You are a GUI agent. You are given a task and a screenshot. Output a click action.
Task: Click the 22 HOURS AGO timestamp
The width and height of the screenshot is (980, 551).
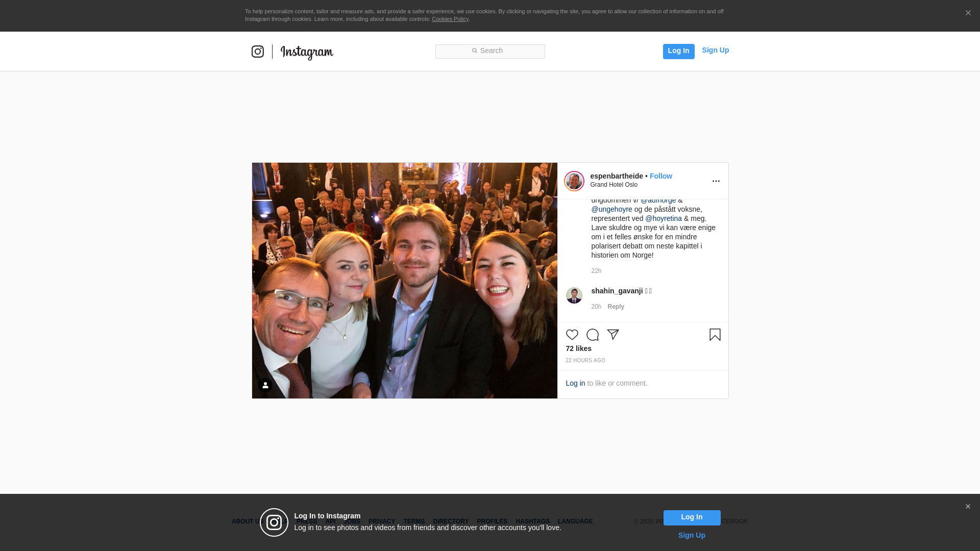[x=585, y=361]
